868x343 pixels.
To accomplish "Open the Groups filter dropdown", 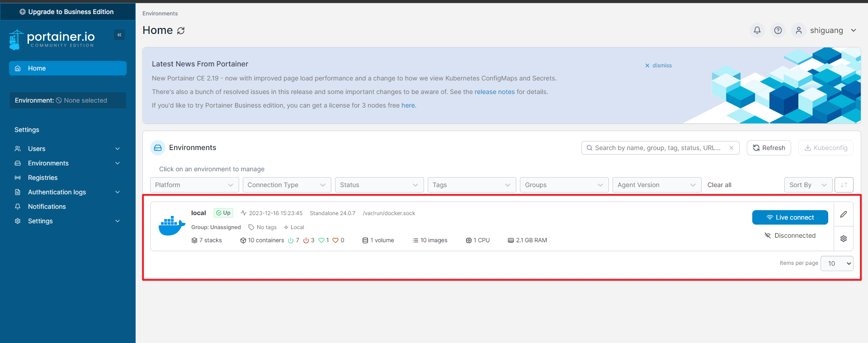I will pyautogui.click(x=564, y=185).
